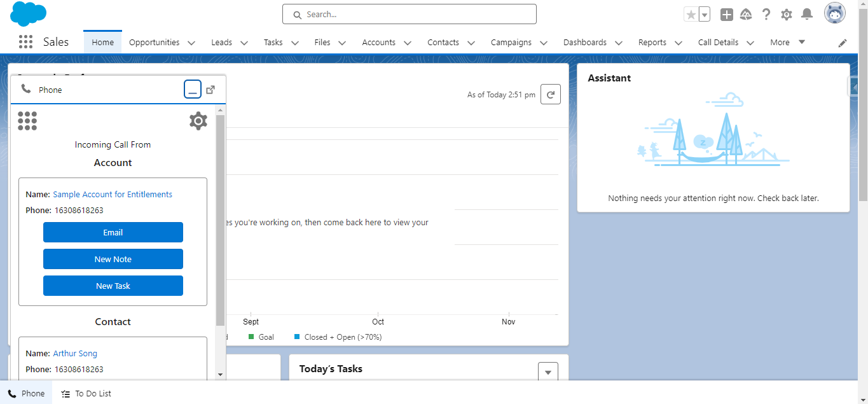
Task: Go to the Home tab
Action: click(102, 43)
